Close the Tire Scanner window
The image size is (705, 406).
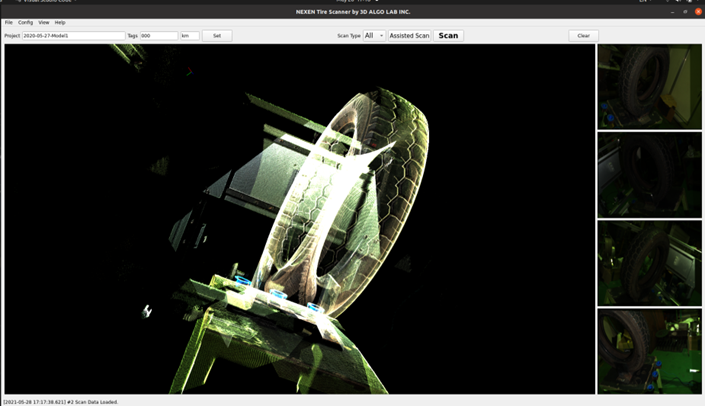pos(698,12)
